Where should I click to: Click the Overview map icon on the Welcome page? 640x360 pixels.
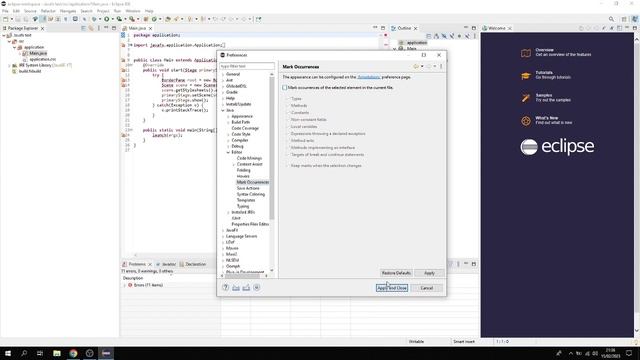[x=526, y=53]
